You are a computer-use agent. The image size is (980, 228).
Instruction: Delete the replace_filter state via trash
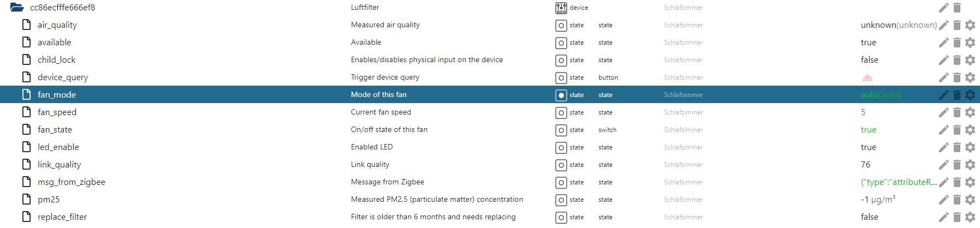[x=957, y=217]
